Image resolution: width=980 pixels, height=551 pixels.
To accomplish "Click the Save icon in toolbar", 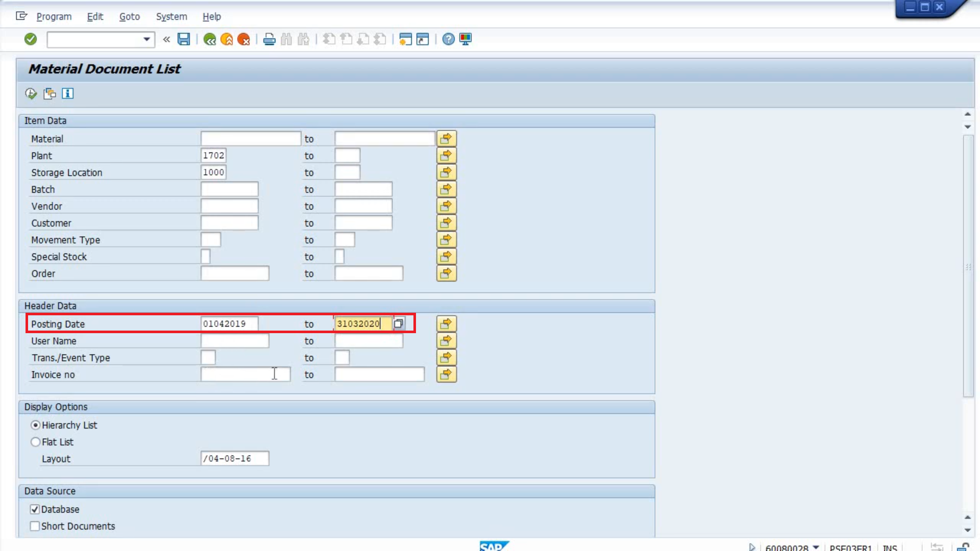I will (x=183, y=39).
